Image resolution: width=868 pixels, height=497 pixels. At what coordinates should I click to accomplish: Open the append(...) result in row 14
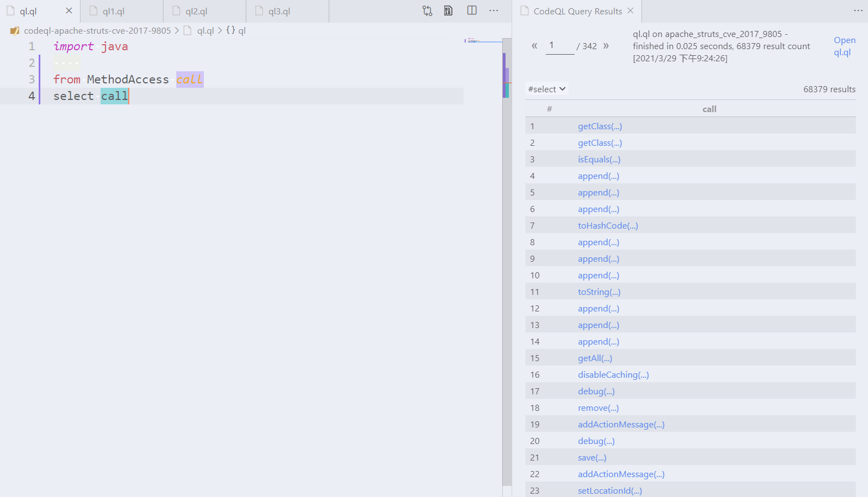(x=598, y=342)
